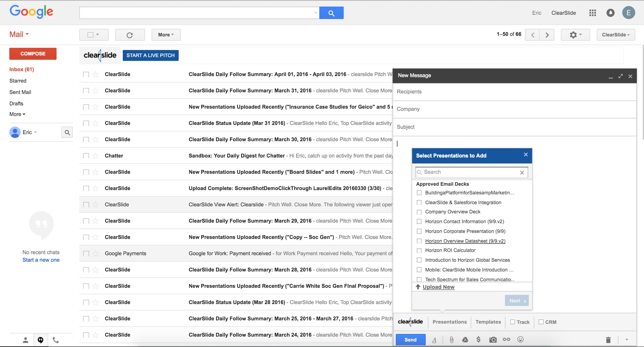Clear the presentation search field
Image resolution: width=644 pixels, height=347 pixels.
(522, 173)
